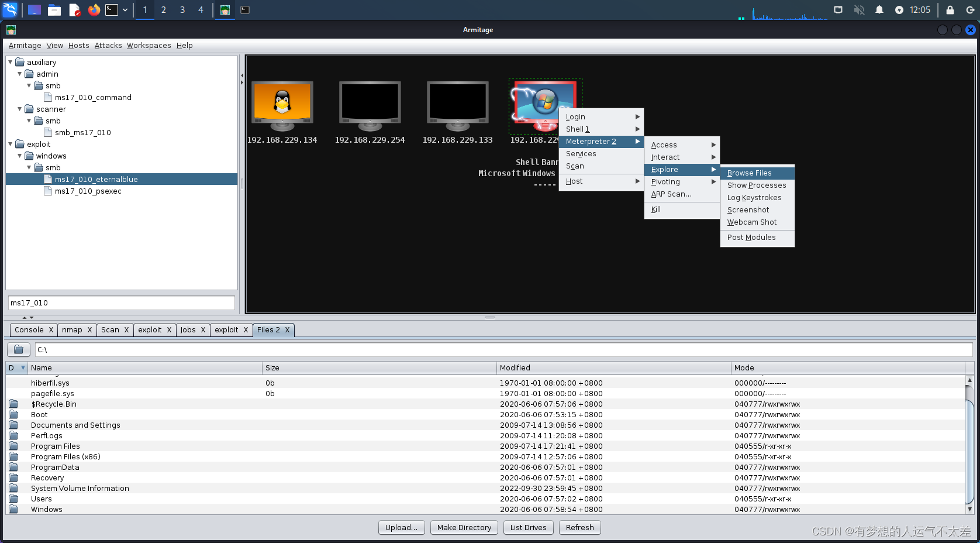Open the terminal emulator panel icon
Screen dimensions: 980x543
click(x=112, y=10)
